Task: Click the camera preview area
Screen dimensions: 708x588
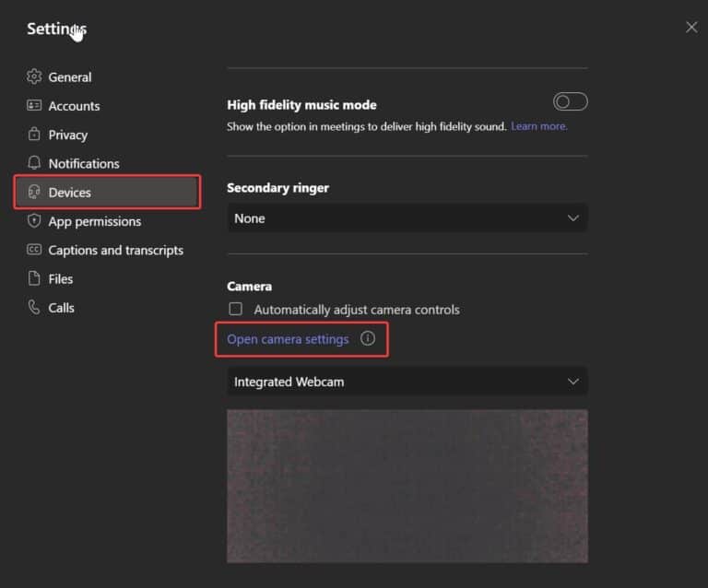Action: [407, 486]
